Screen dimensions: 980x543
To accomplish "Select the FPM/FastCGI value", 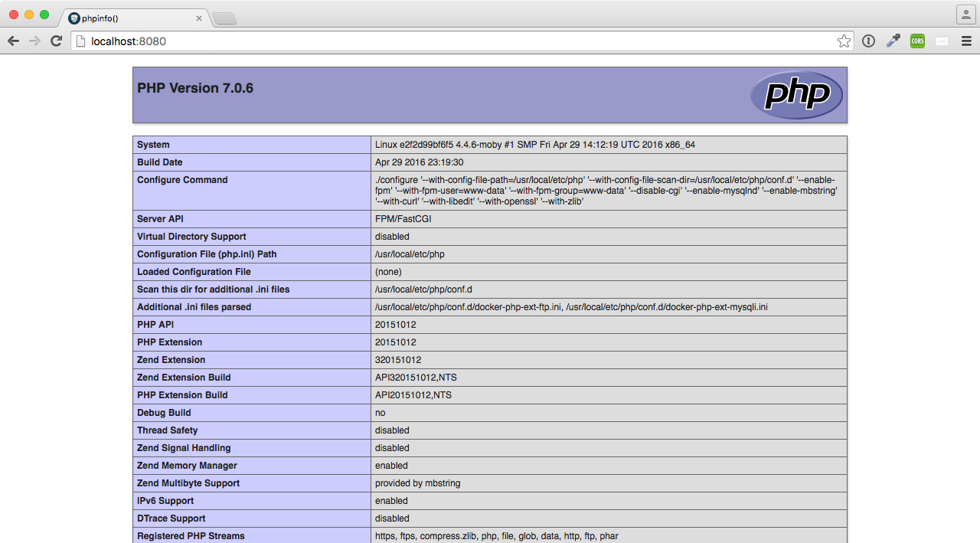I will (403, 219).
